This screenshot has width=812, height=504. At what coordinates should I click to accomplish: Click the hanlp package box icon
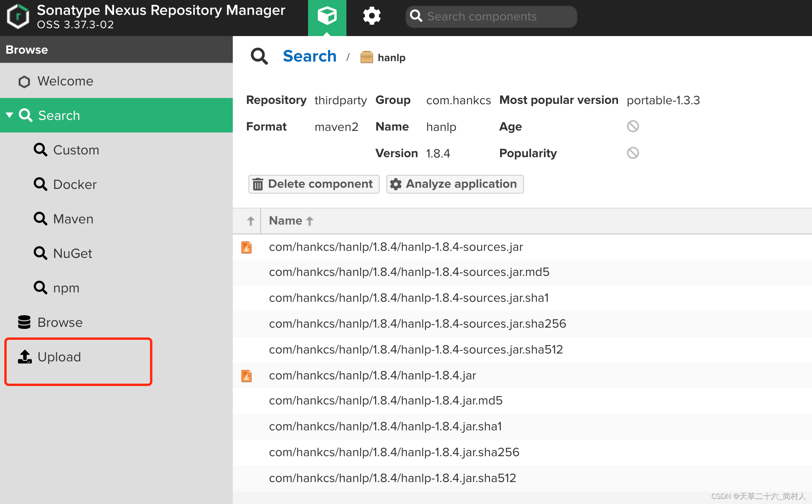pos(366,57)
